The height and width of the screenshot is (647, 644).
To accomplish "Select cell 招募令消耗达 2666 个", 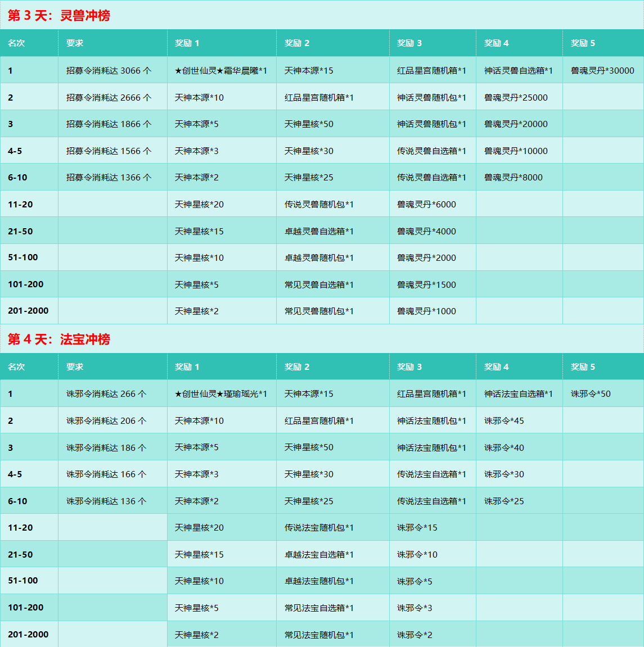I will pyautogui.click(x=109, y=97).
